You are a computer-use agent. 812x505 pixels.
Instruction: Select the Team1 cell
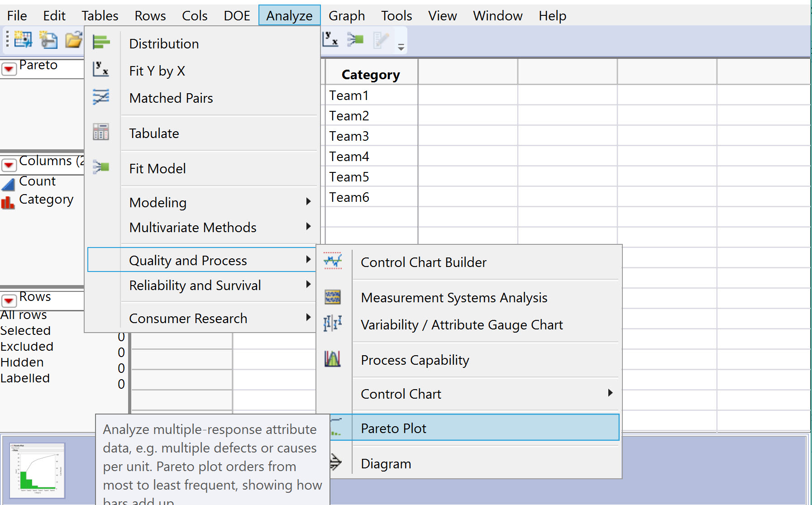pos(371,95)
